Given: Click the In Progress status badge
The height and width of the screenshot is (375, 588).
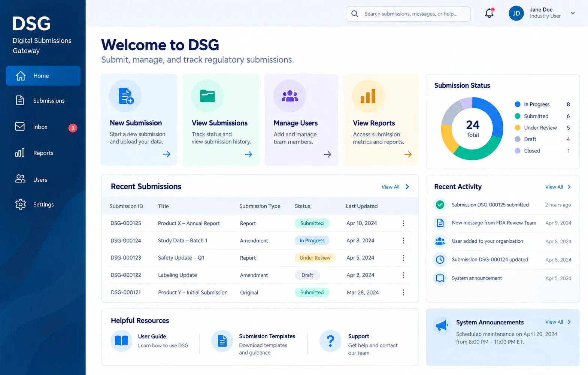Looking at the screenshot, I should pos(312,241).
